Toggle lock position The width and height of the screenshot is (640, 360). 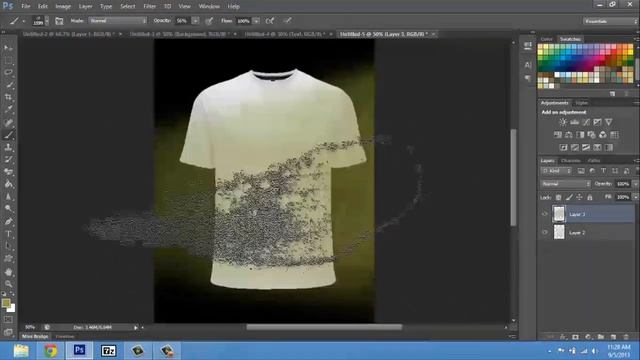pyautogui.click(x=579, y=197)
